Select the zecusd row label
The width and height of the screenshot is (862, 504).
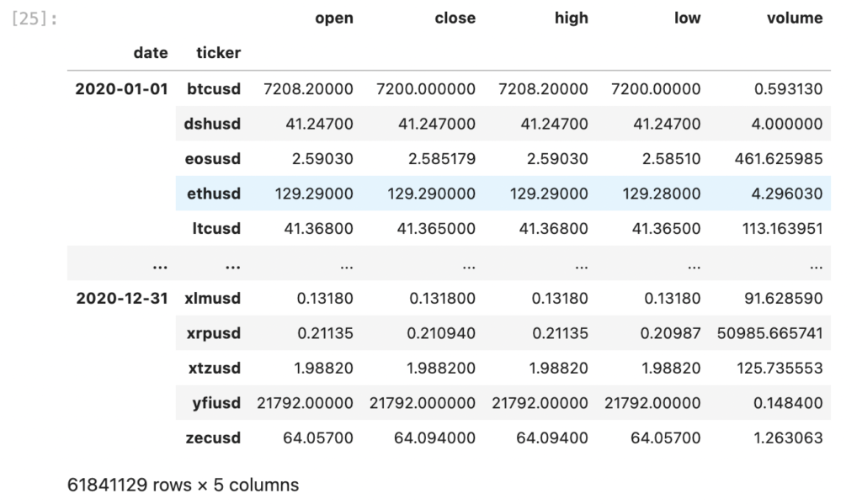[x=213, y=438]
